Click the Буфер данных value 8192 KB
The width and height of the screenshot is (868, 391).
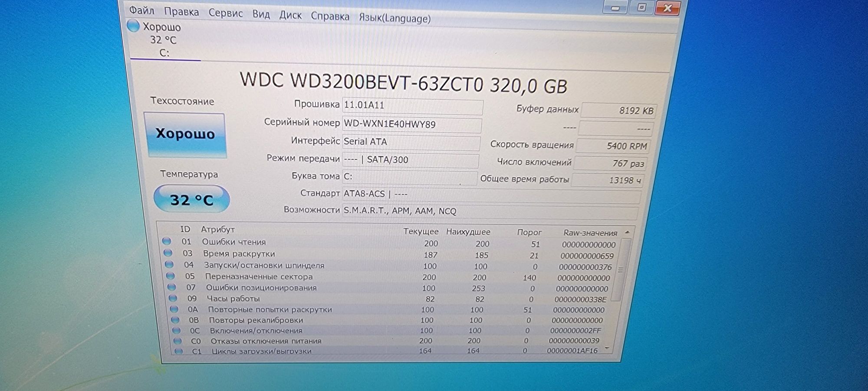click(618, 111)
